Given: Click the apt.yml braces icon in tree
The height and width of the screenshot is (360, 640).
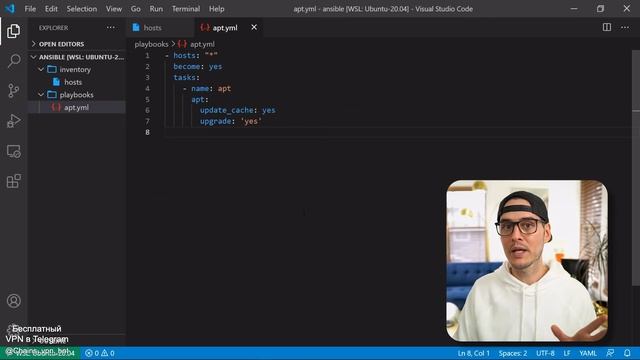Looking at the screenshot, I should tap(56, 107).
